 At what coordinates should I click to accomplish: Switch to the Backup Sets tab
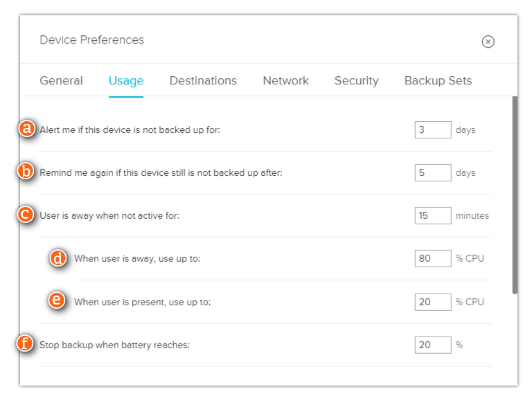click(438, 81)
